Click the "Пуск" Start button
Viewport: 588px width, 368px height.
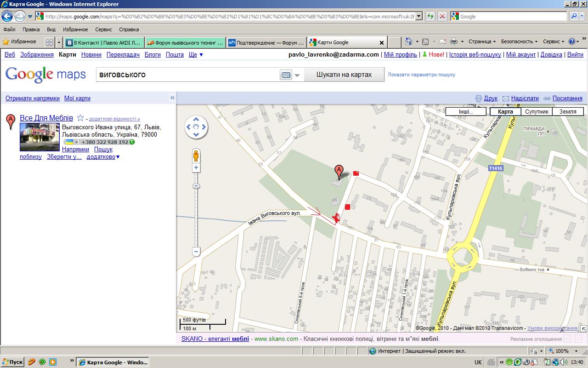pos(12,362)
